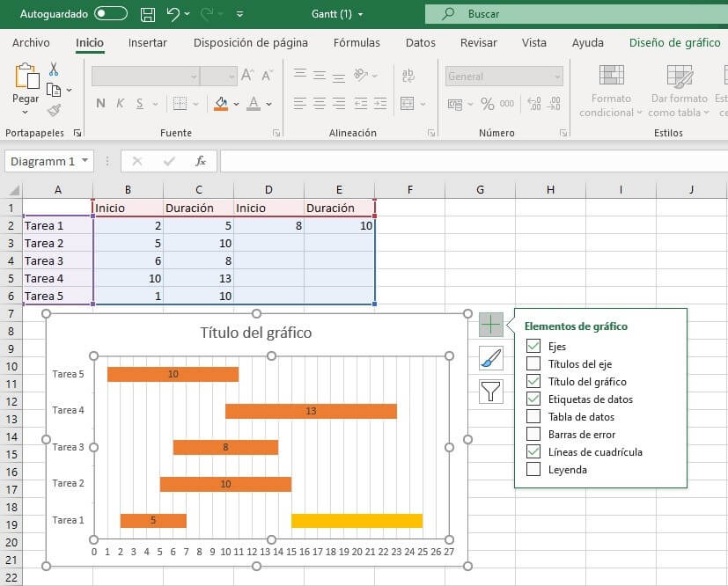This screenshot has height=586, width=728.
Task: Open the Archivo tab
Action: point(31,43)
